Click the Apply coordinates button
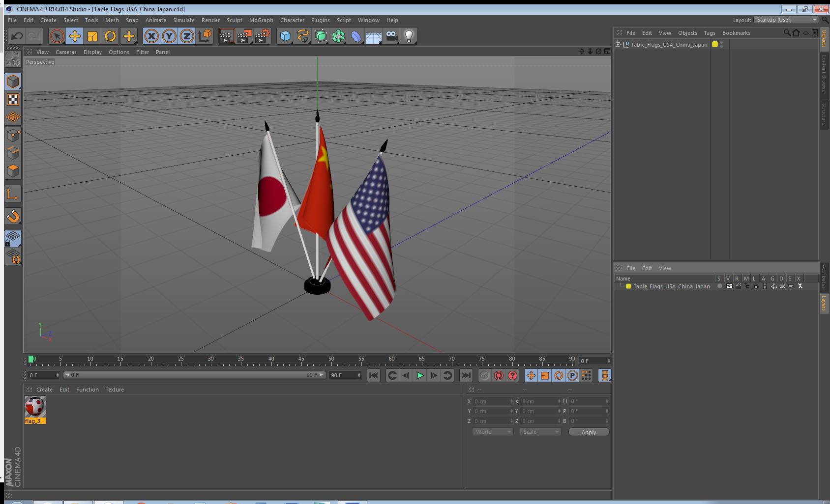 pyautogui.click(x=589, y=432)
